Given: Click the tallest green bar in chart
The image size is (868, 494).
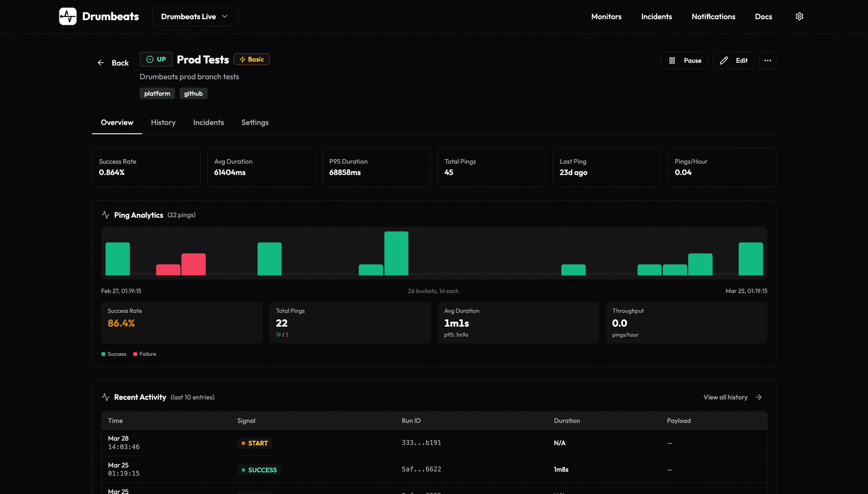Looking at the screenshot, I should [x=396, y=253].
